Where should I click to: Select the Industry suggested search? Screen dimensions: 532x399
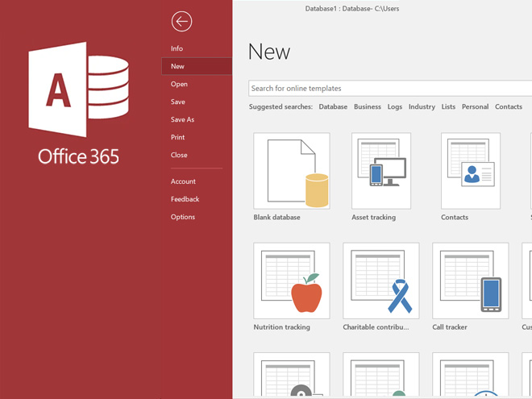tap(422, 107)
